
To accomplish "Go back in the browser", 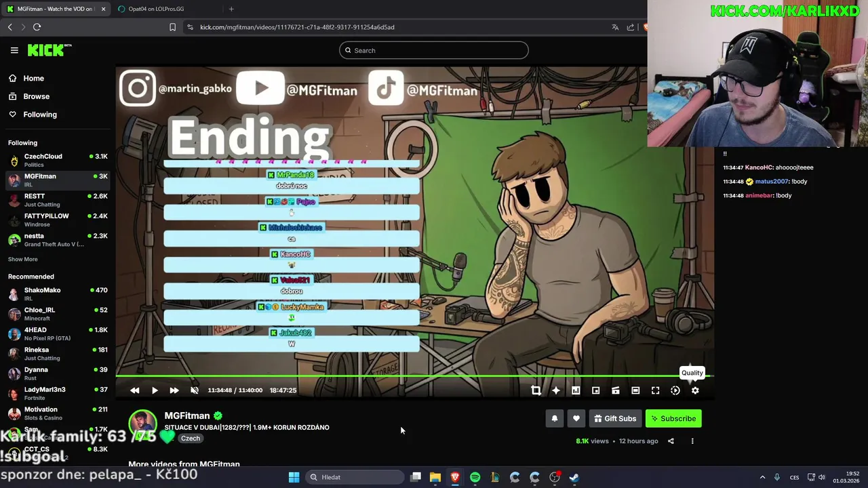I will [10, 27].
